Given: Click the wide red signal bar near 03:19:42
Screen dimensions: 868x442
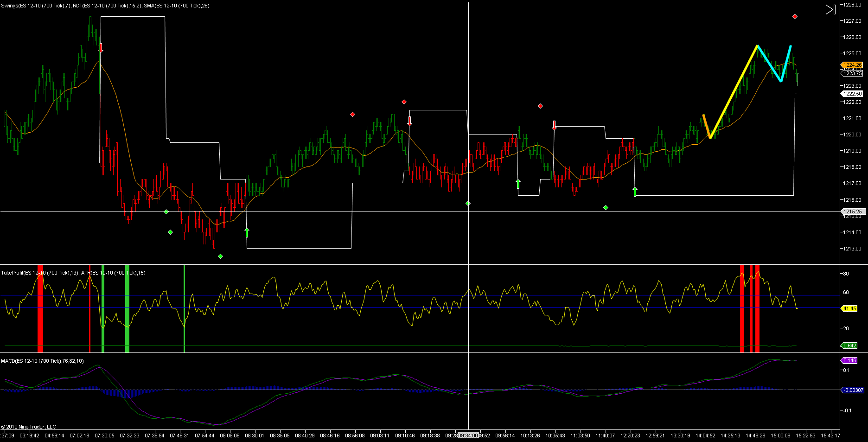Looking at the screenshot, I should coord(40,308).
